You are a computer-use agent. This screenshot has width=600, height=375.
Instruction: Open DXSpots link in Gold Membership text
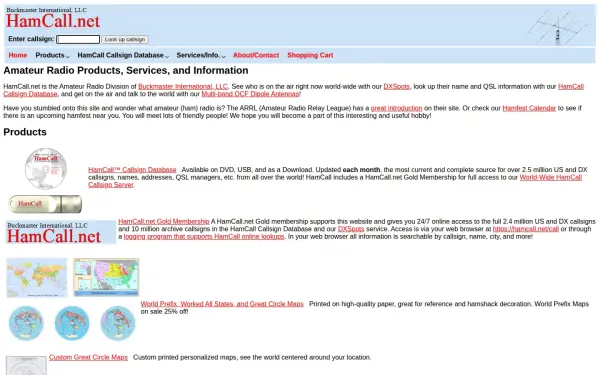click(351, 229)
